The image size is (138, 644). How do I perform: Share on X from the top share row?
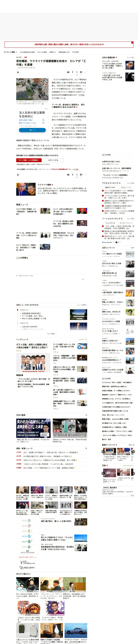[x=77, y=72]
